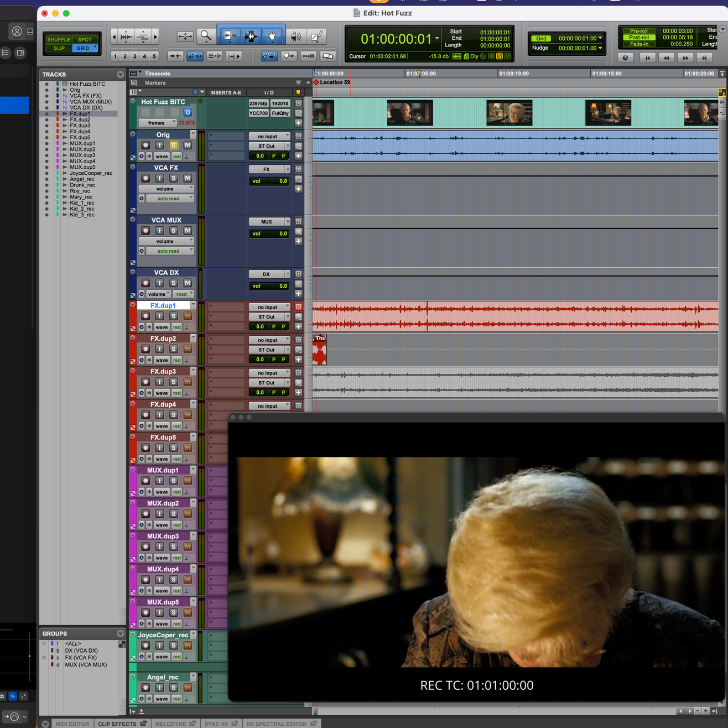Increase audio waveform zoom height
The image size is (728, 728).
126,37
